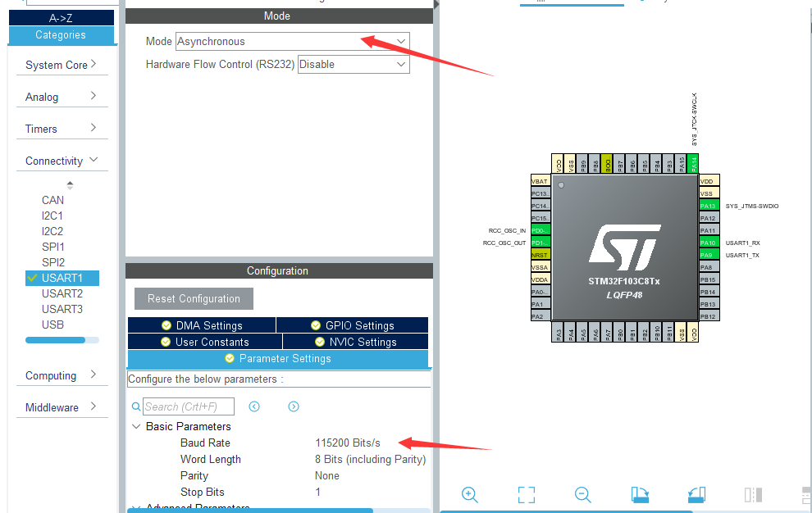Click the PA9 pin on the chip
Viewport: 812px width, 513px height.
709,255
